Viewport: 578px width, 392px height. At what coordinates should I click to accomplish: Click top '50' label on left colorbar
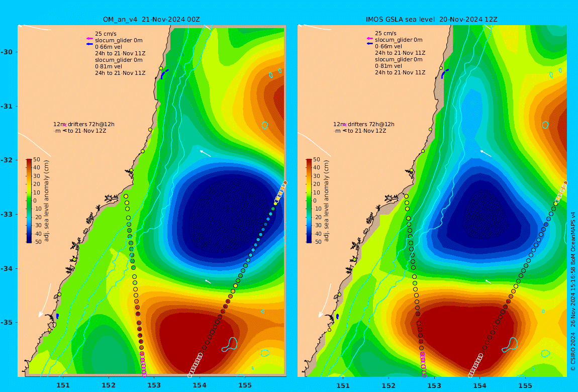coord(37,159)
